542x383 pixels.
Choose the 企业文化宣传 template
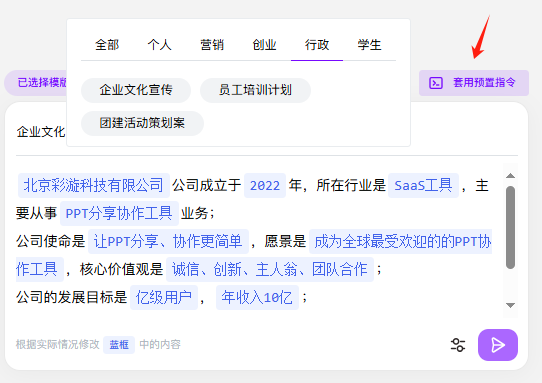click(x=136, y=90)
